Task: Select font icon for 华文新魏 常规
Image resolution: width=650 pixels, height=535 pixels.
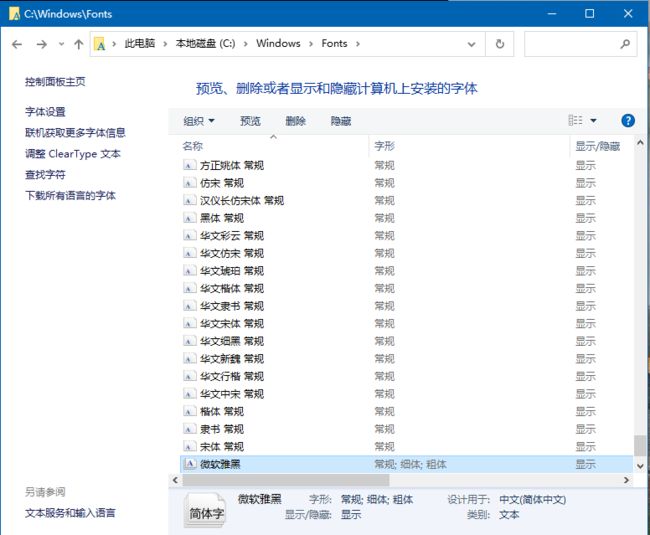Action: pos(189,359)
